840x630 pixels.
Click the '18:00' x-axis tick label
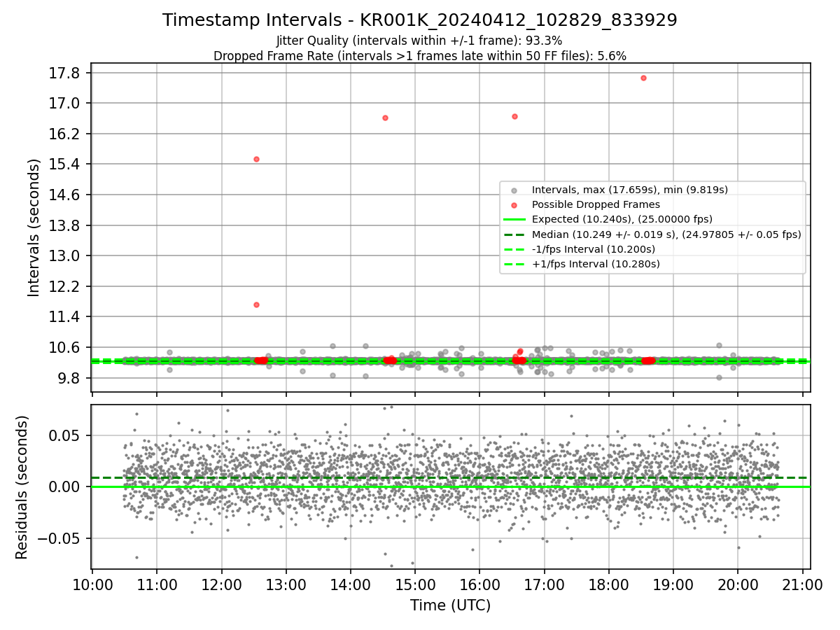point(608,584)
